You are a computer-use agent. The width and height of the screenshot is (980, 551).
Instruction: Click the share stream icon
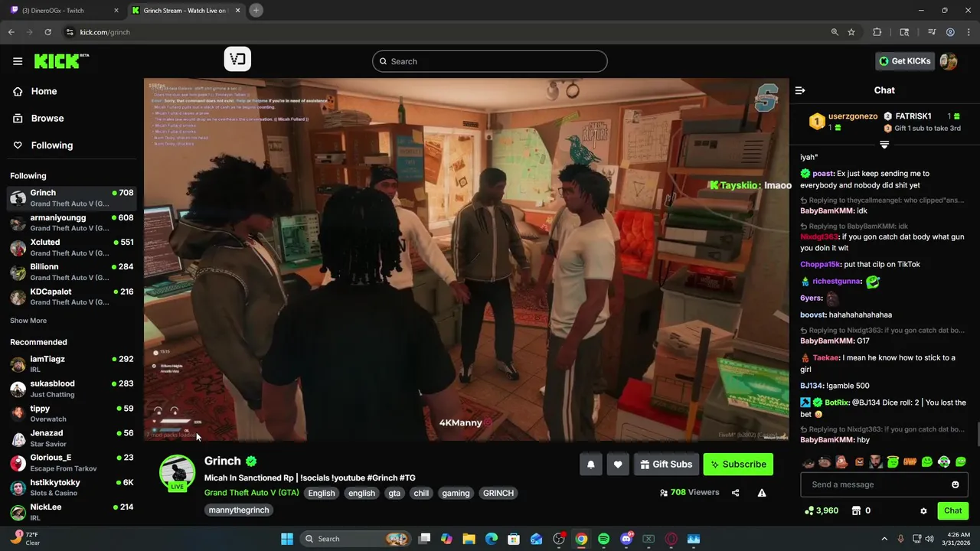click(x=735, y=493)
